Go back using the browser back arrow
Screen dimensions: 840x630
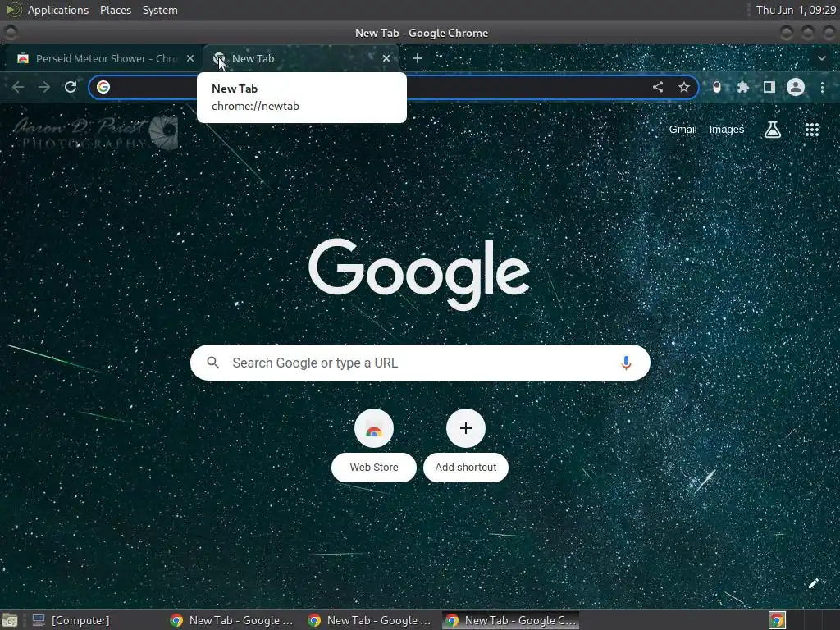click(x=18, y=87)
